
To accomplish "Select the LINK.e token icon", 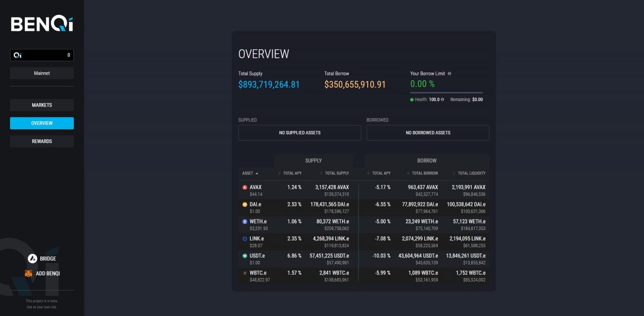I will [x=244, y=238].
